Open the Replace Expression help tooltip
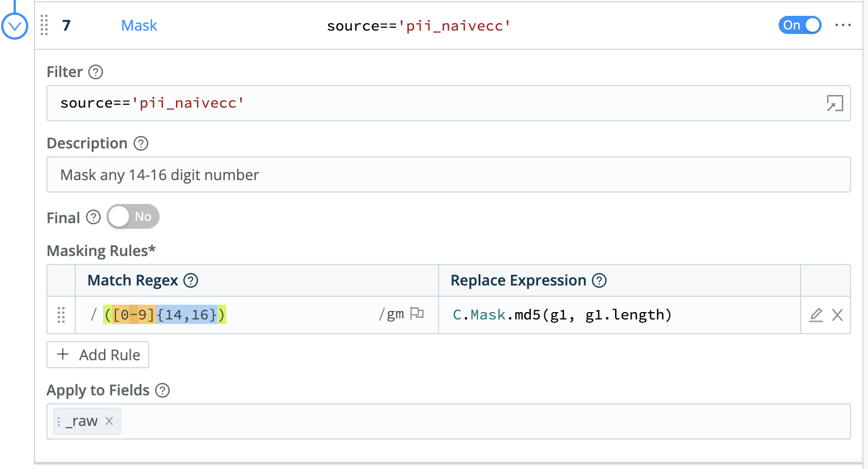Screen dimensions: 868x469 [600, 280]
